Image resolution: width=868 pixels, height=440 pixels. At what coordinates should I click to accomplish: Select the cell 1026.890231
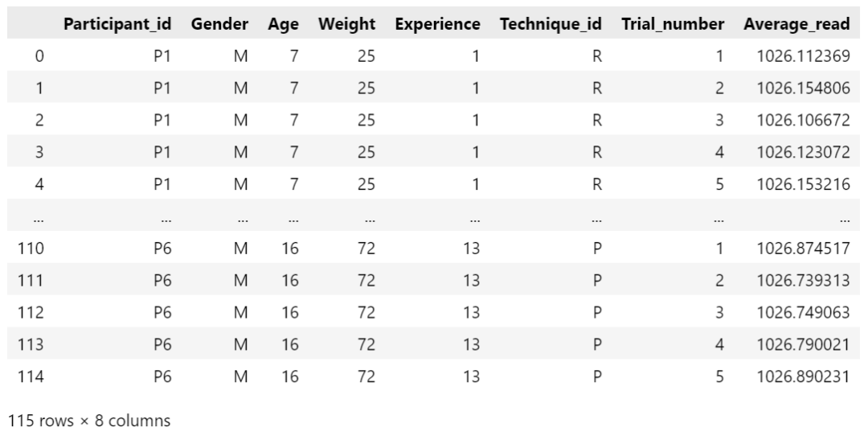click(x=803, y=376)
